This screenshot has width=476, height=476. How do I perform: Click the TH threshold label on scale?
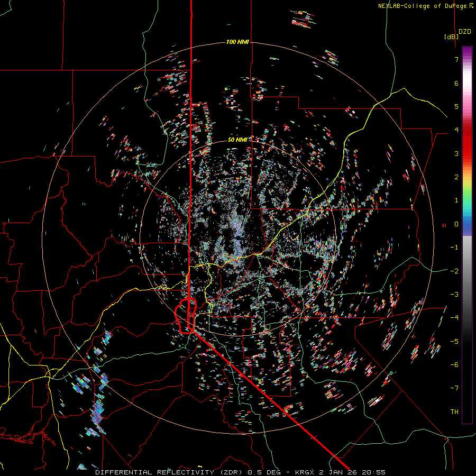pyautogui.click(x=454, y=412)
